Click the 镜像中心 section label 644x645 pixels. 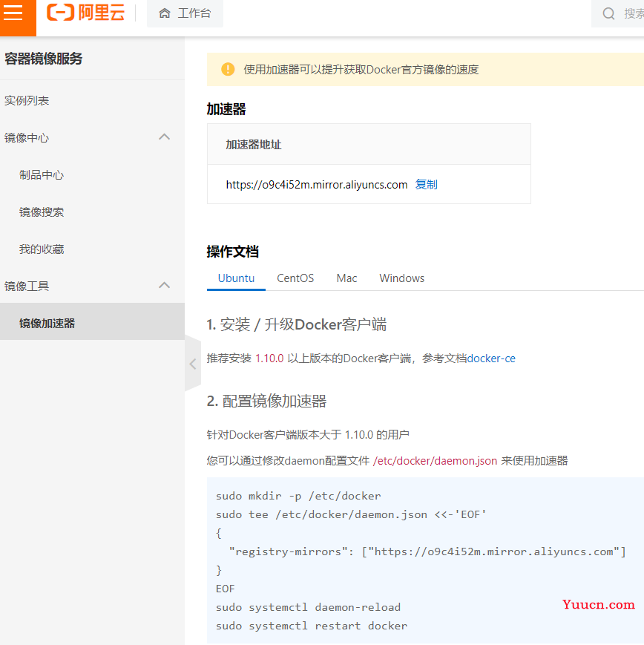(x=27, y=138)
